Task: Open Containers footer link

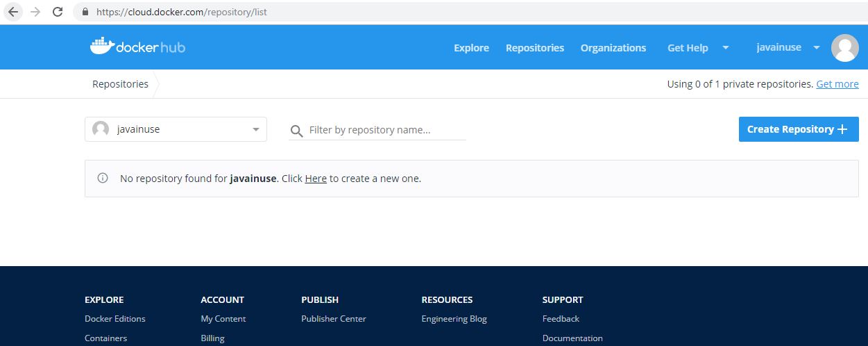Action: tap(105, 338)
